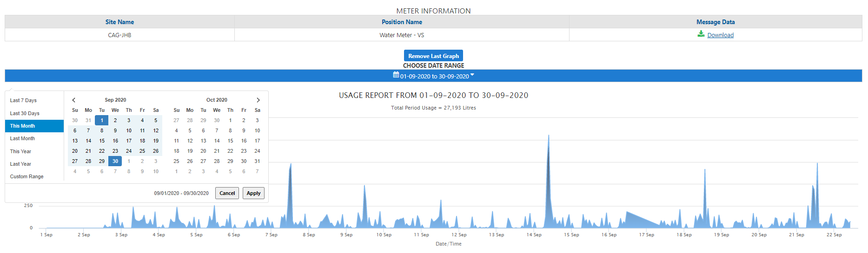Click the green download icon
This screenshot has width=868, height=253.
tap(701, 34)
